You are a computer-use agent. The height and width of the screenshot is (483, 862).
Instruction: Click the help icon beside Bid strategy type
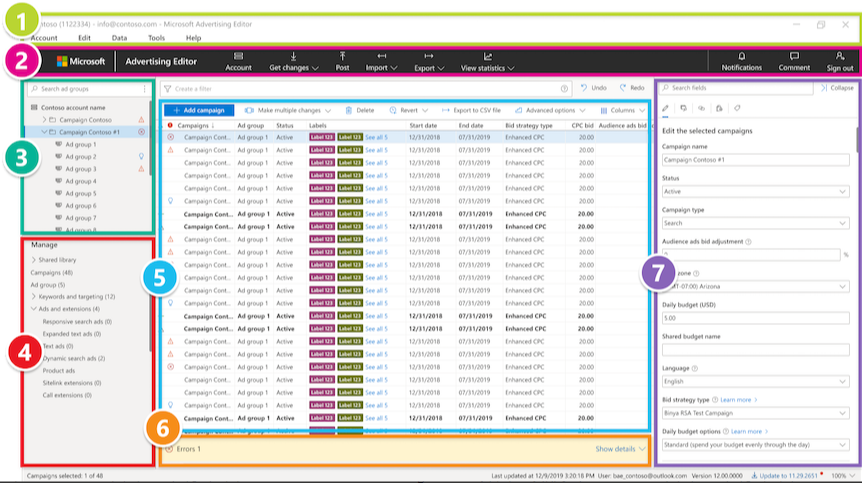coord(715,399)
